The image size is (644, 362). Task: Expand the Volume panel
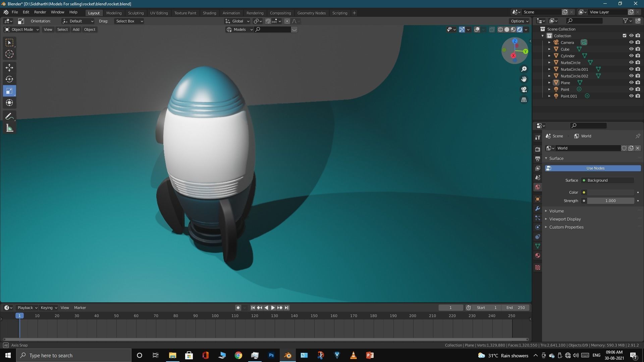556,211
